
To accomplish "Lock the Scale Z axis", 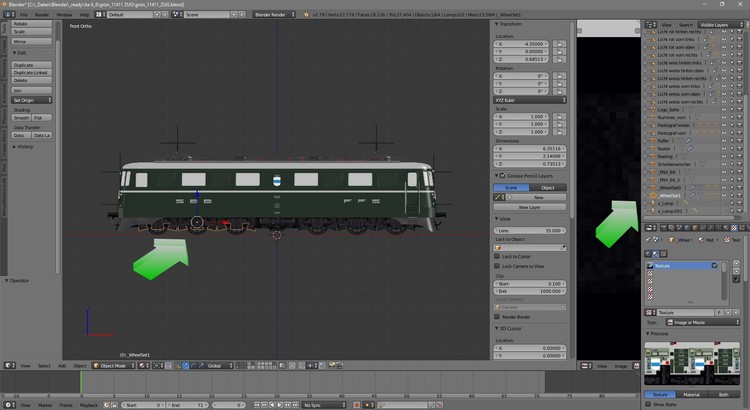I will 559,132.
